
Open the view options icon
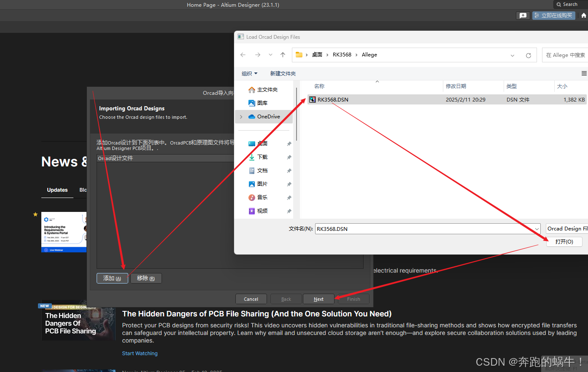584,73
